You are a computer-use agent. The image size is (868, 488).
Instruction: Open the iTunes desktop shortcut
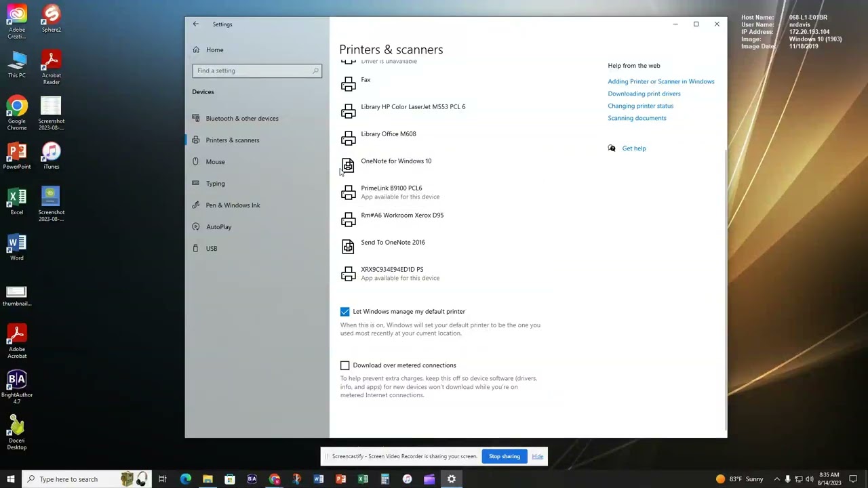(x=51, y=156)
